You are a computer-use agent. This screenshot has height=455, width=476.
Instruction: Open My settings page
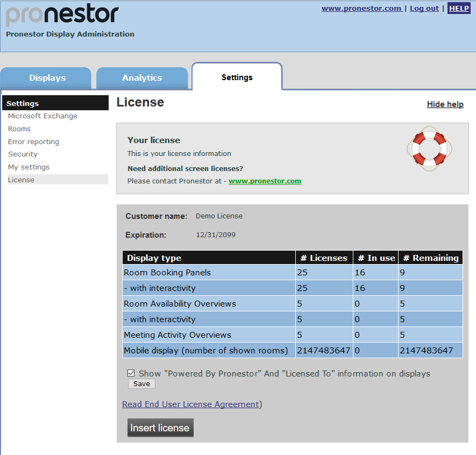pyautogui.click(x=29, y=167)
